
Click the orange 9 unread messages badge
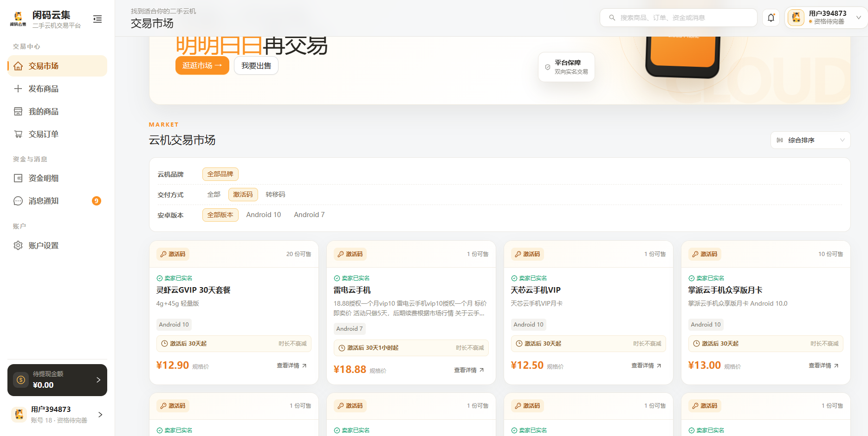click(97, 201)
